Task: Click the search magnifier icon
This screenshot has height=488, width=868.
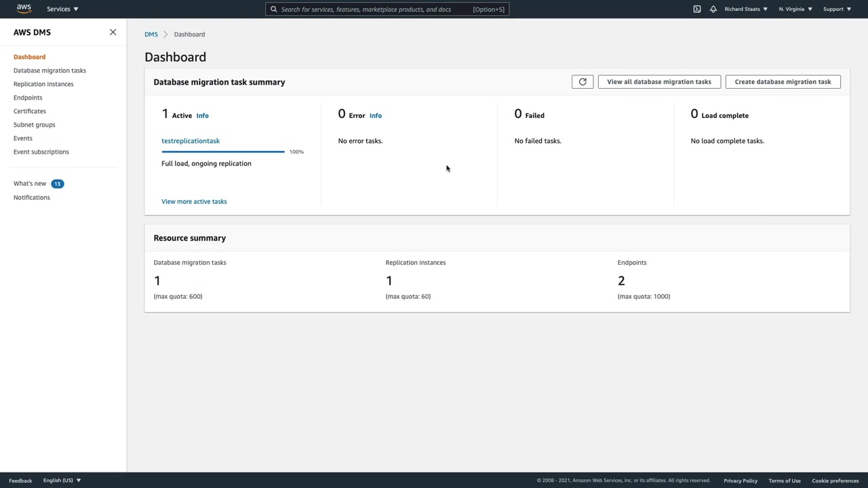Action: pos(274,9)
